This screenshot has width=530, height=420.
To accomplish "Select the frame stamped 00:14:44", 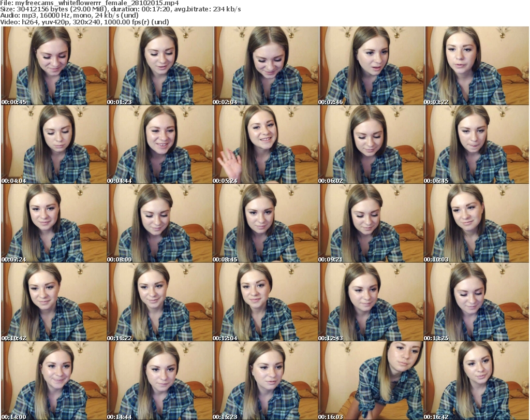I will 159,381.
